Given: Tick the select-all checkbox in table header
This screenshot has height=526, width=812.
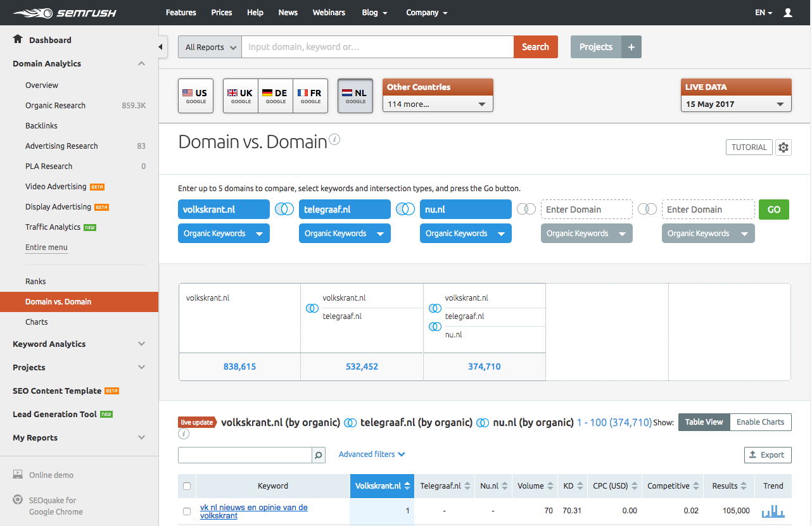Looking at the screenshot, I should coord(187,486).
